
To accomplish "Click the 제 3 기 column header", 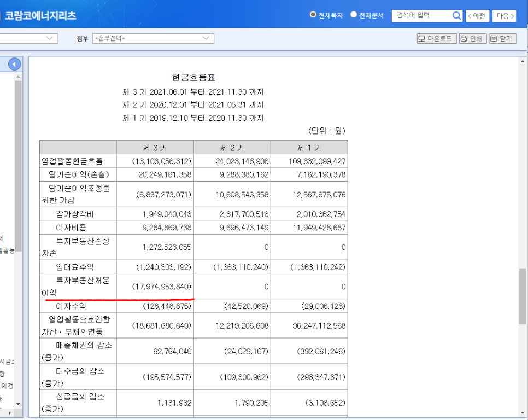I will pyautogui.click(x=155, y=148).
